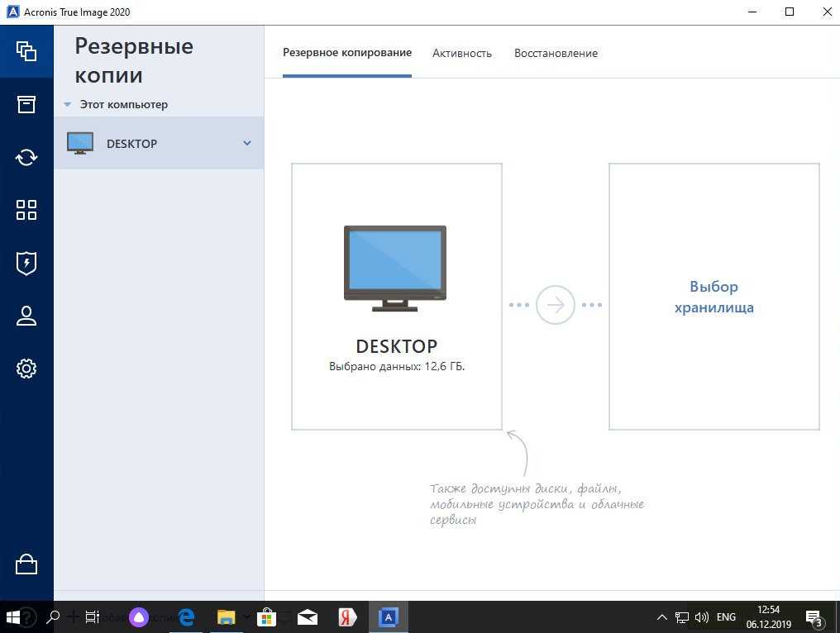
Task: Open the Acronis store bag icon
Action: (x=26, y=564)
